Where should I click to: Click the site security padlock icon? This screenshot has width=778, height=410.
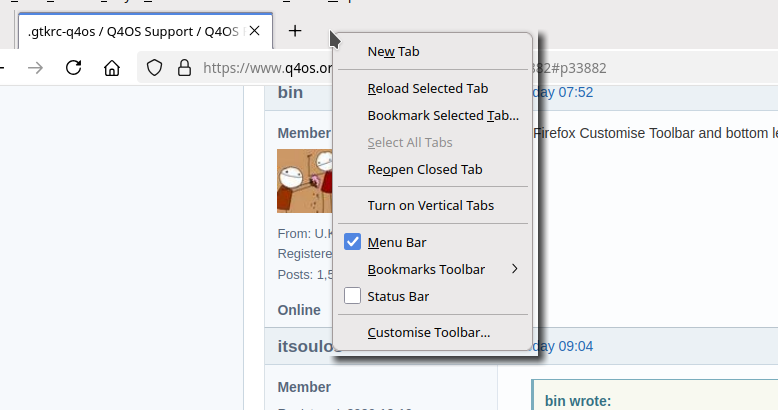pos(184,68)
